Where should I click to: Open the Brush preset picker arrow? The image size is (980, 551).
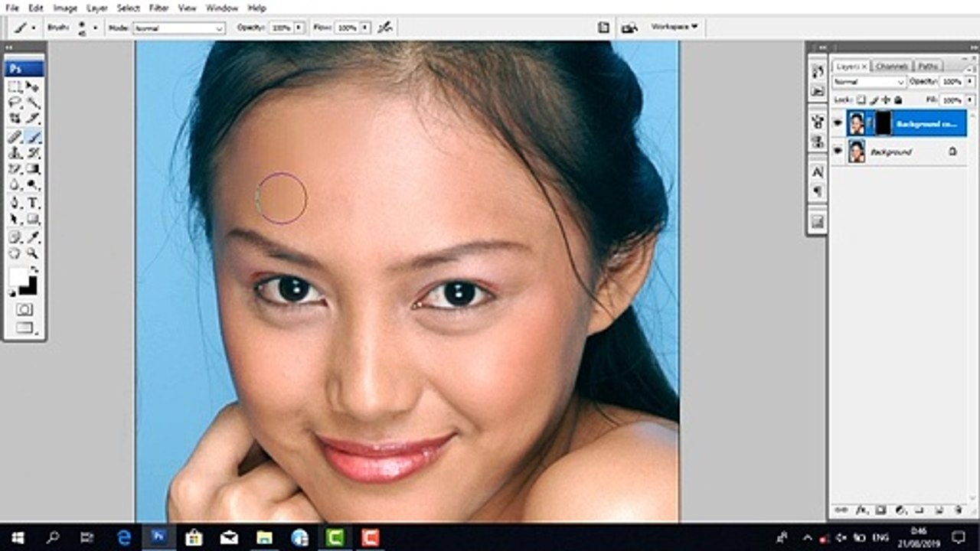(95, 28)
